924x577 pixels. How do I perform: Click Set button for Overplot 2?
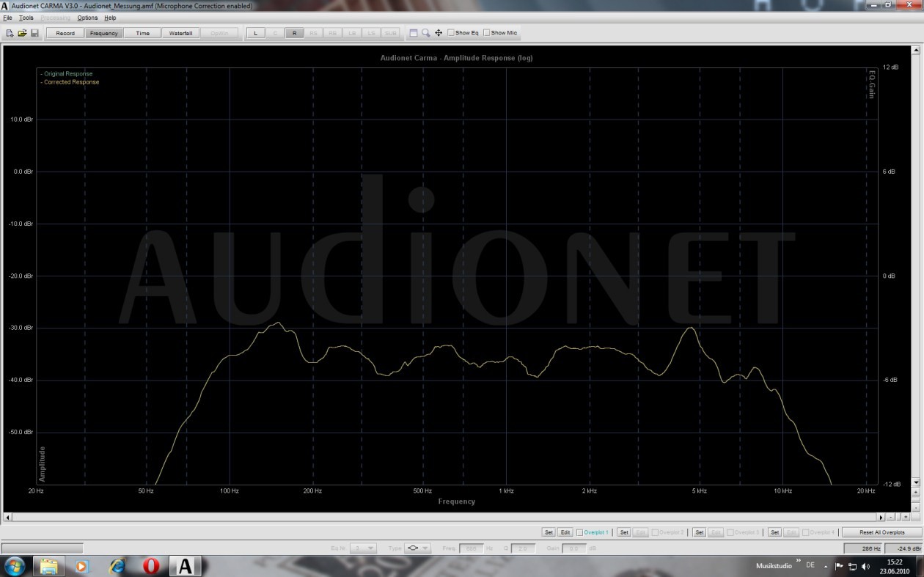[x=623, y=532]
